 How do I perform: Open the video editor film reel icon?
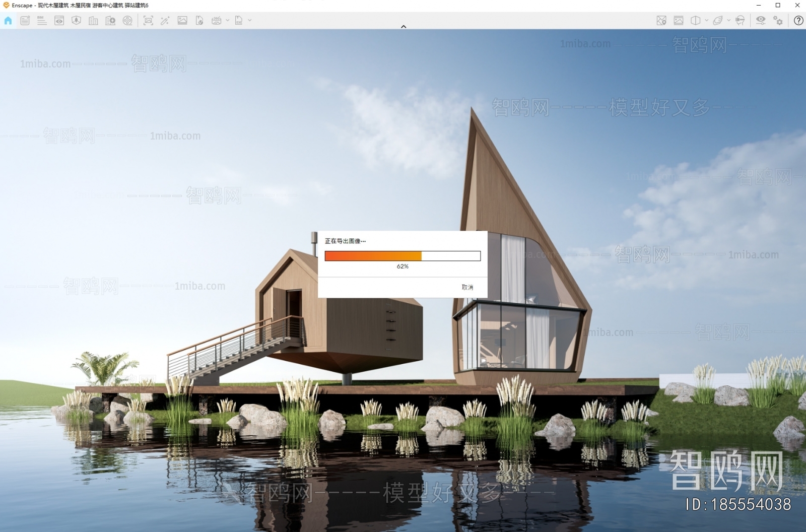pyautogui.click(x=127, y=21)
